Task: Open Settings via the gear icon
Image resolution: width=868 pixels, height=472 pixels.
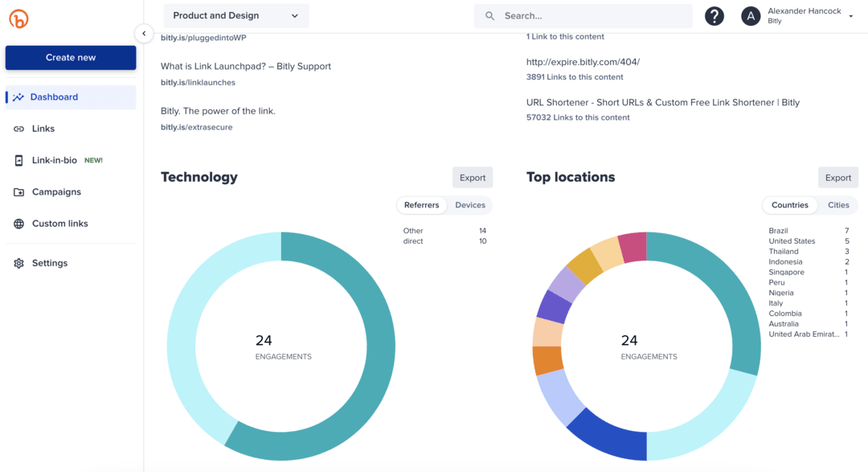Action: pyautogui.click(x=18, y=262)
